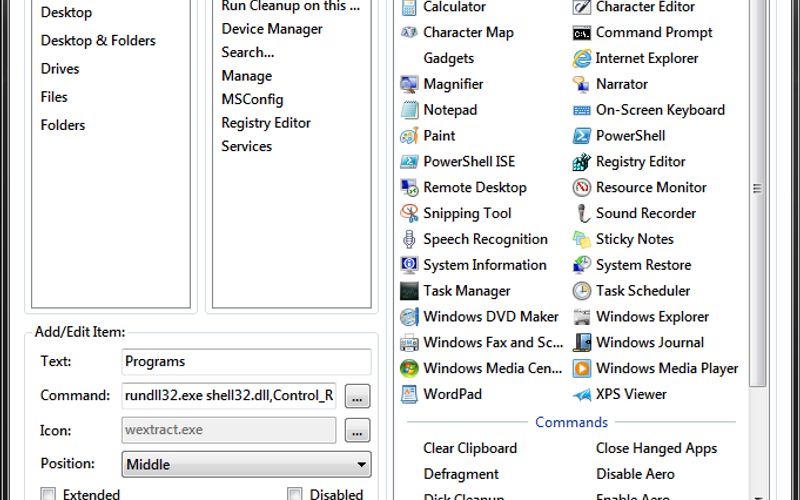Image resolution: width=800 pixels, height=500 pixels.
Task: Select the Windows Journal icon
Action: coord(582,343)
